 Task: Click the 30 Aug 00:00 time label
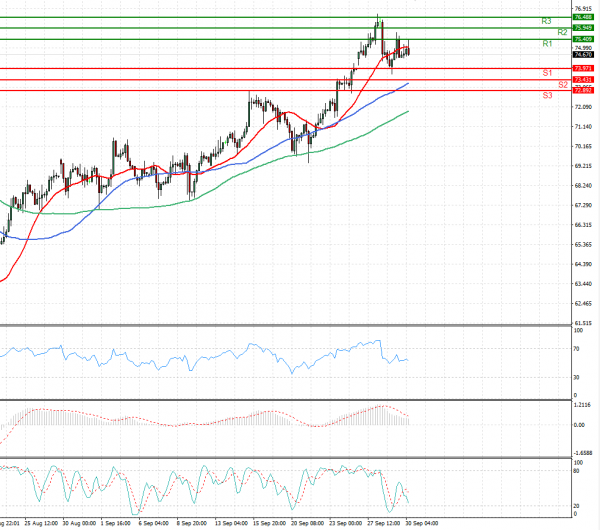[x=80, y=523]
